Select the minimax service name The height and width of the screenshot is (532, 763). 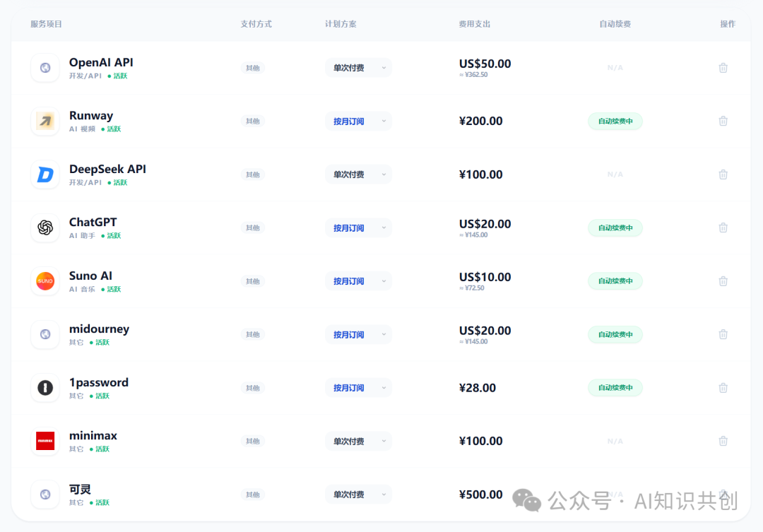pos(93,436)
